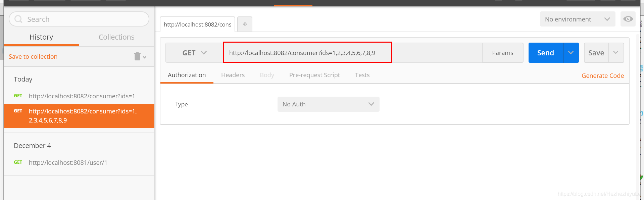The image size is (644, 200).
Task: Select the Body tab
Action: click(x=267, y=75)
